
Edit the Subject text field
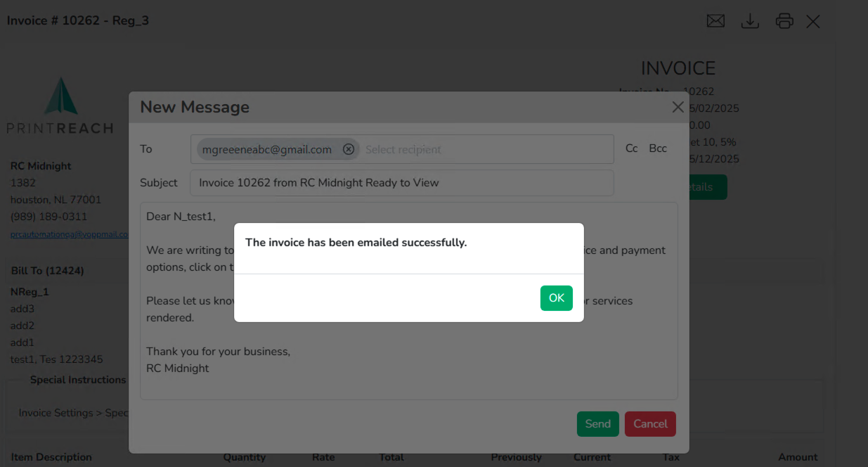click(x=402, y=183)
